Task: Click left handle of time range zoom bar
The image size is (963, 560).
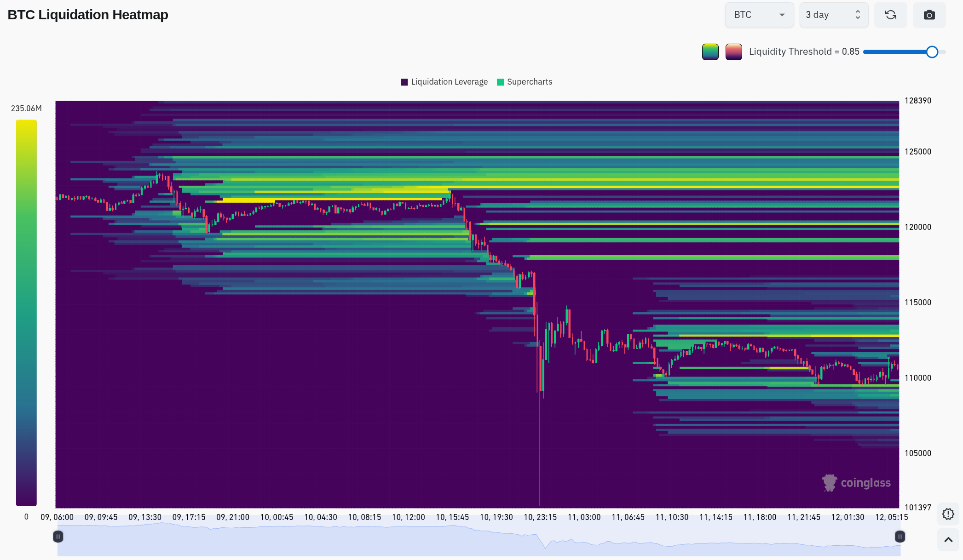Action: pyautogui.click(x=58, y=537)
